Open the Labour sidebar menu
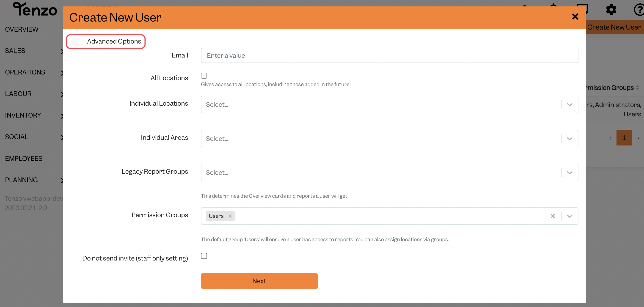Image resolution: width=644 pixels, height=307 pixels. coord(18,94)
